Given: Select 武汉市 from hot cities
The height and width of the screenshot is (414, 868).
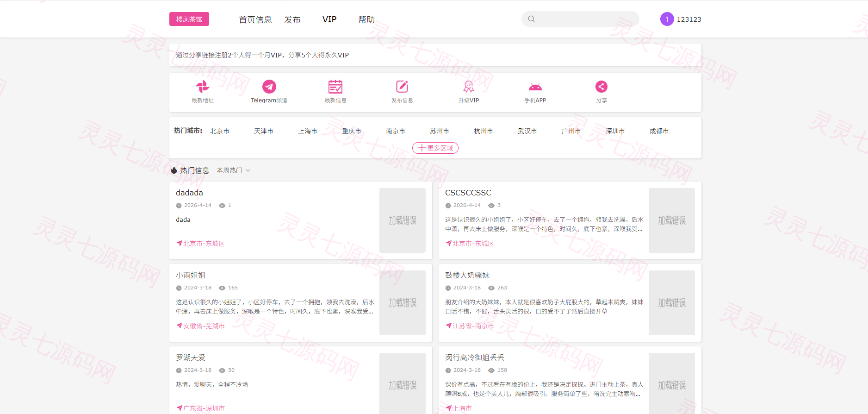Looking at the screenshot, I should pyautogui.click(x=527, y=131).
